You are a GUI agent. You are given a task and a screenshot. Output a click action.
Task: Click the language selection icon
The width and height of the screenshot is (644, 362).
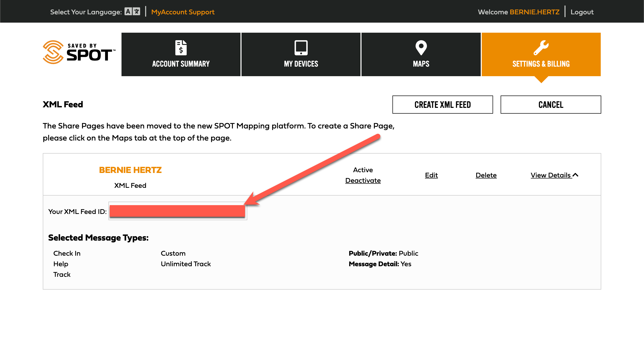pos(132,12)
